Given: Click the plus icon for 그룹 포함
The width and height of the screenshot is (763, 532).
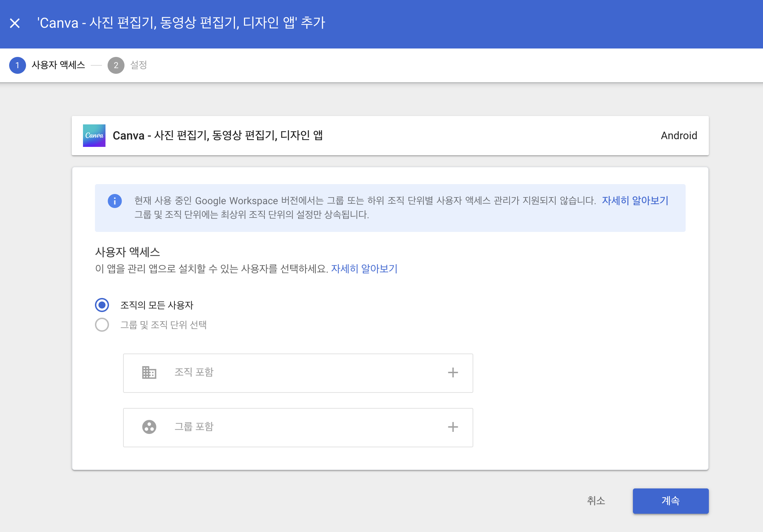Looking at the screenshot, I should (x=453, y=427).
